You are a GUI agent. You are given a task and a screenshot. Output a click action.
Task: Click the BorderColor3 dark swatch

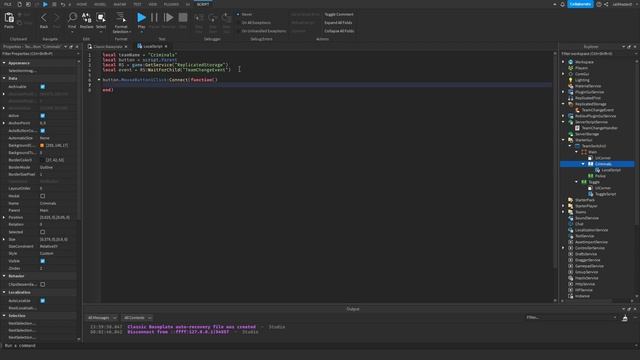(x=42, y=160)
